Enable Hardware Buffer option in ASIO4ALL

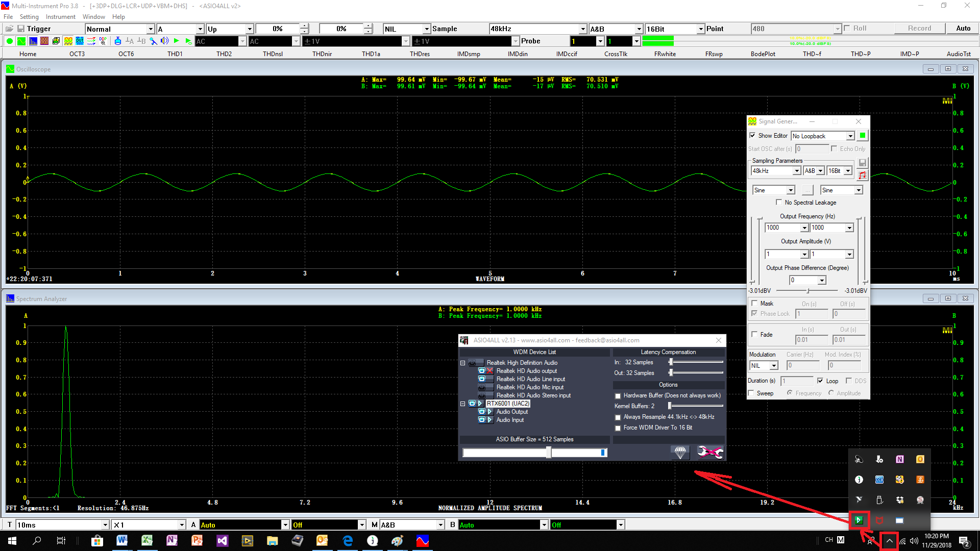pos(618,396)
